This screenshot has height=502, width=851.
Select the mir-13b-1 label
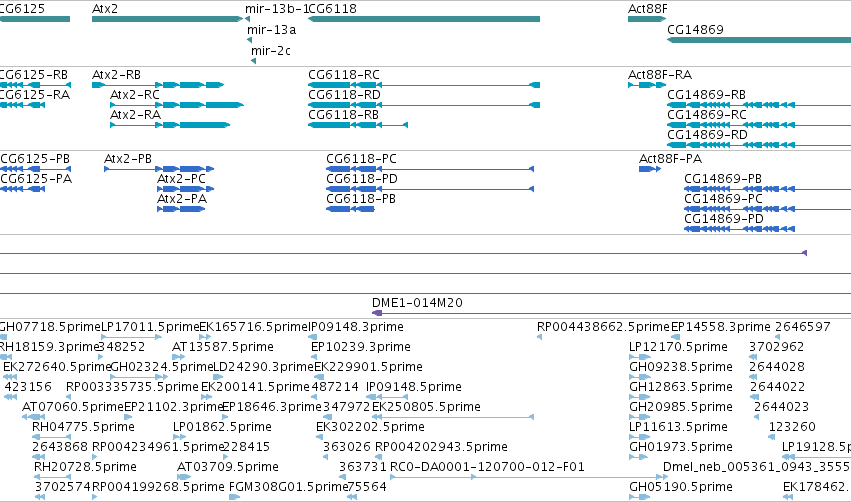276,9
